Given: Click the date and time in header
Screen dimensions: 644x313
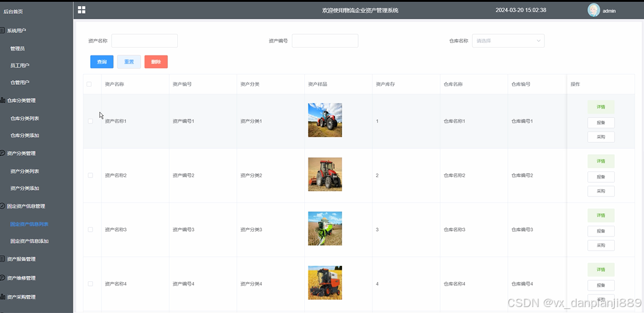Looking at the screenshot, I should click(x=521, y=10).
